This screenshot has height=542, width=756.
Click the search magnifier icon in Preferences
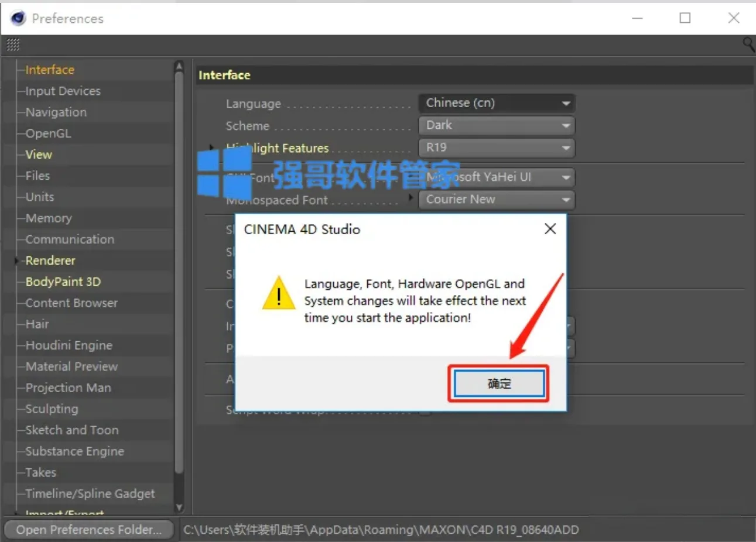click(748, 44)
